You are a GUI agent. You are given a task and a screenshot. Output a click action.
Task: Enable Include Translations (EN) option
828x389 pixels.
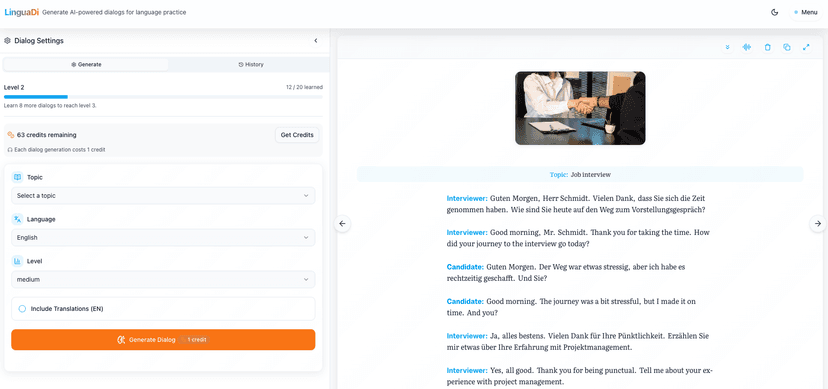[163, 309]
